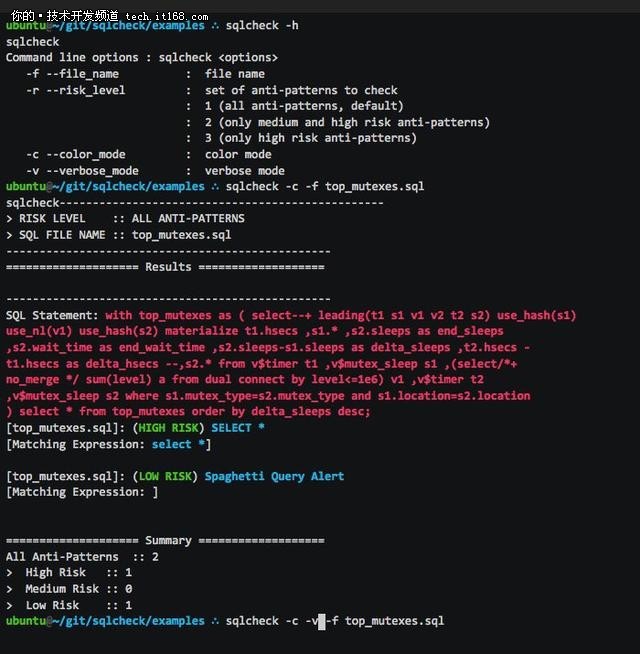This screenshot has width=640, height=654.
Task: Click the 'SQL Statement:' label
Action: [52, 315]
